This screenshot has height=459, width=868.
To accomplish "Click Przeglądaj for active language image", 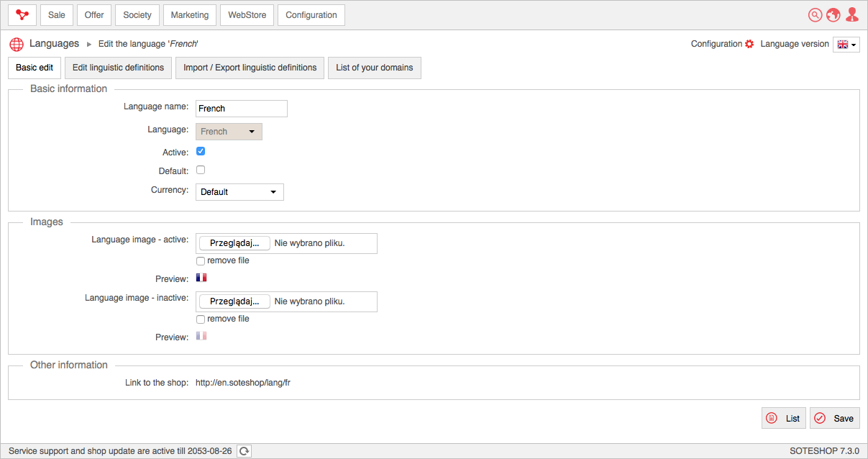I will coord(234,243).
